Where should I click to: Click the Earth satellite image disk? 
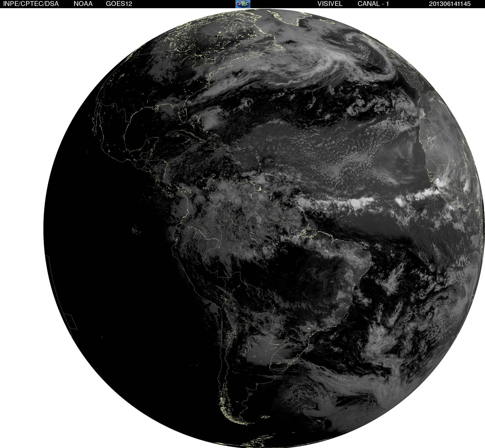pos(265,228)
